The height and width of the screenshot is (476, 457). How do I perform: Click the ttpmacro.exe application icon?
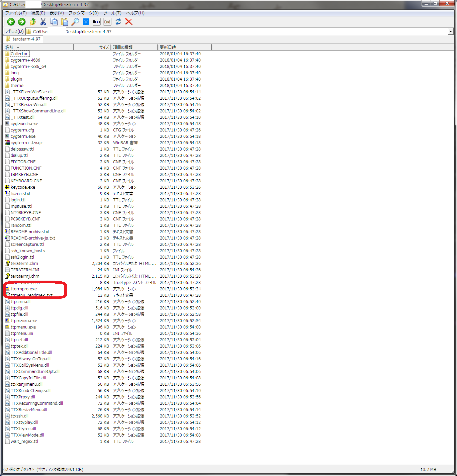(x=7, y=320)
